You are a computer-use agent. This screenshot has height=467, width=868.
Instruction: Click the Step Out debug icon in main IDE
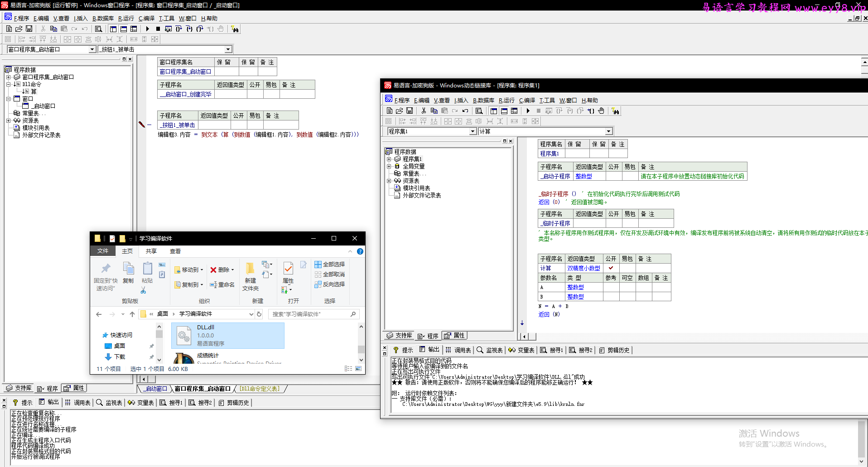(x=199, y=29)
